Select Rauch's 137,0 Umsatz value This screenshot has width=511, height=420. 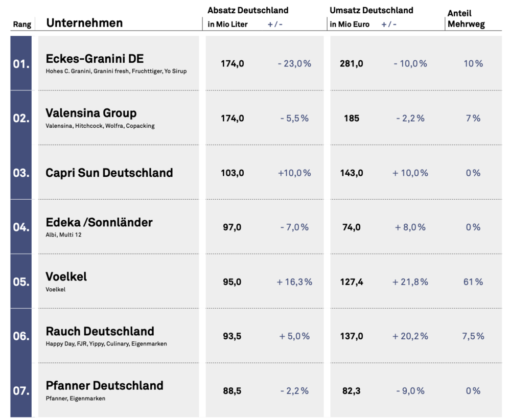[x=352, y=336]
